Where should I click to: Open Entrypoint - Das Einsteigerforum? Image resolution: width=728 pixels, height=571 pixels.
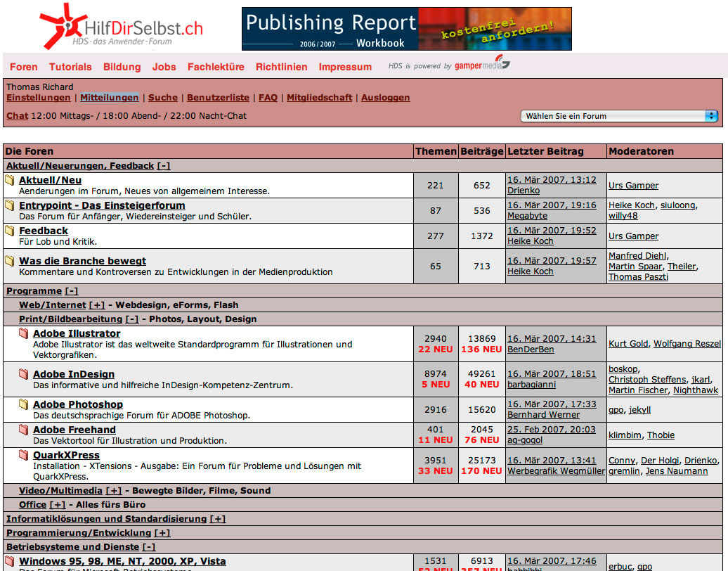click(102, 205)
